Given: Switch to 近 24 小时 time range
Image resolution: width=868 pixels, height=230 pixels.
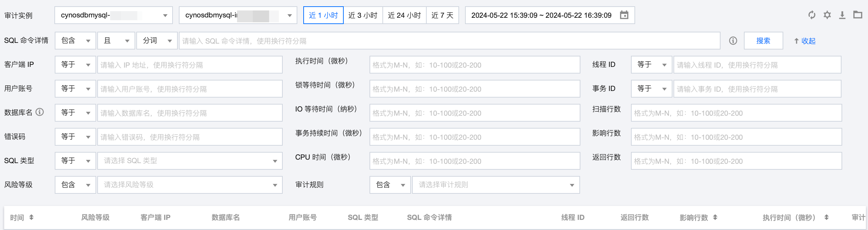Looking at the screenshot, I should point(404,15).
